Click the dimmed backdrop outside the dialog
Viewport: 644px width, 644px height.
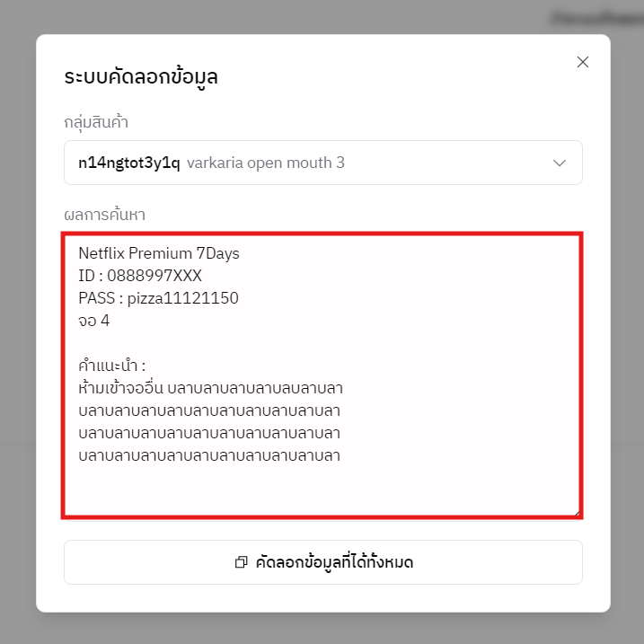tap(18, 359)
